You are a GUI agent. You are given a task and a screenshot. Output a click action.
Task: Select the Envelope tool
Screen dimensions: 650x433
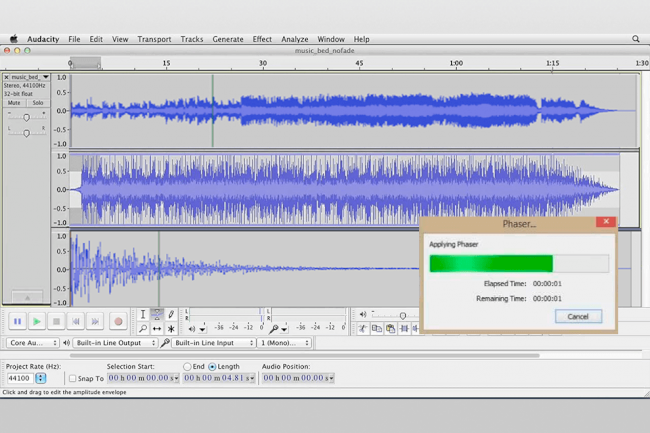157,314
